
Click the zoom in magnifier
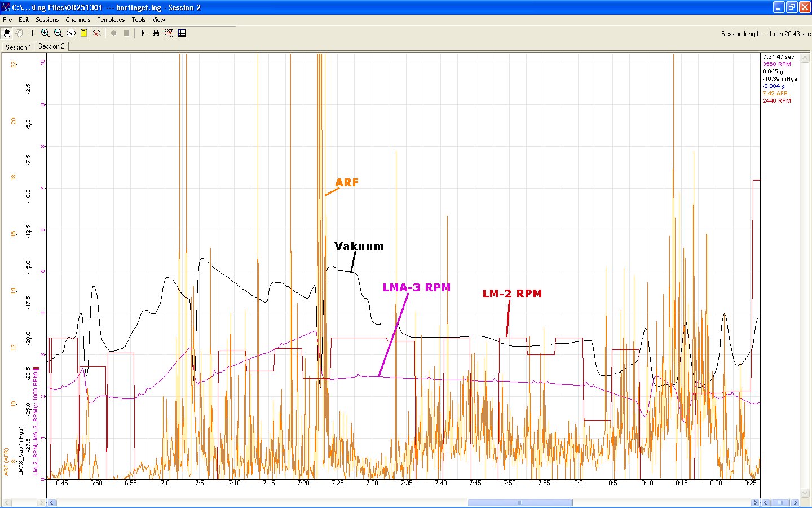point(45,33)
